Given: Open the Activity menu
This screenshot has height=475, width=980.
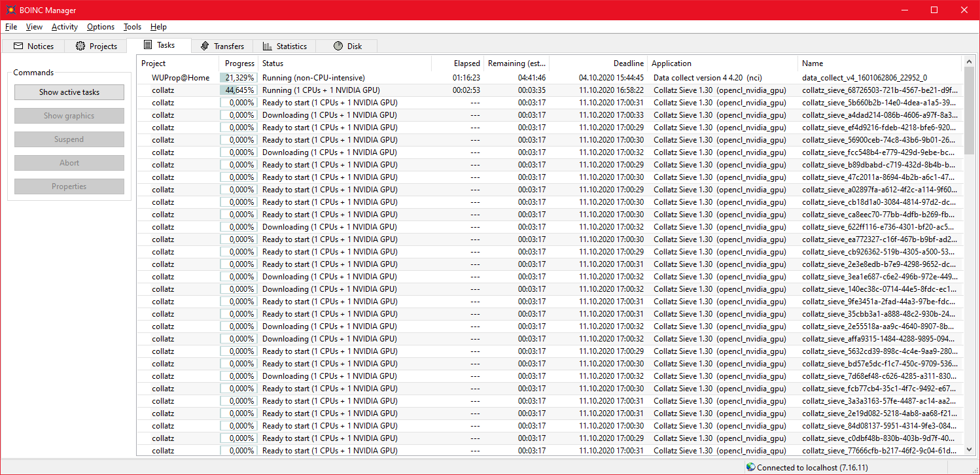Looking at the screenshot, I should click(x=65, y=27).
